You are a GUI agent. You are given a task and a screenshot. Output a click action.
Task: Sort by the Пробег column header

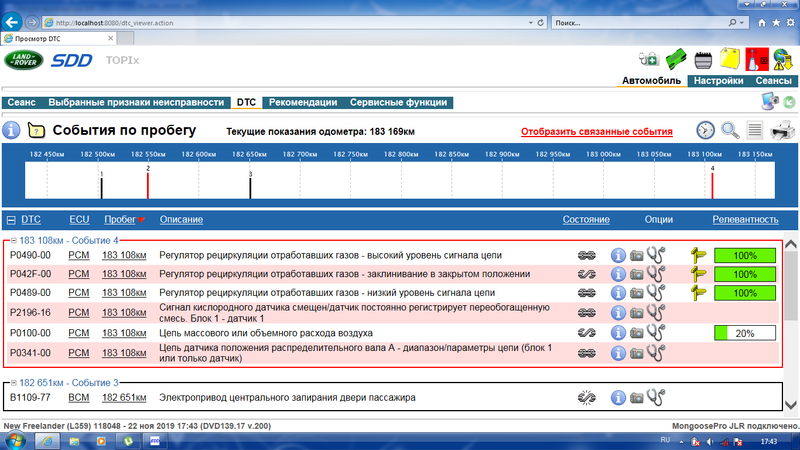click(x=120, y=219)
